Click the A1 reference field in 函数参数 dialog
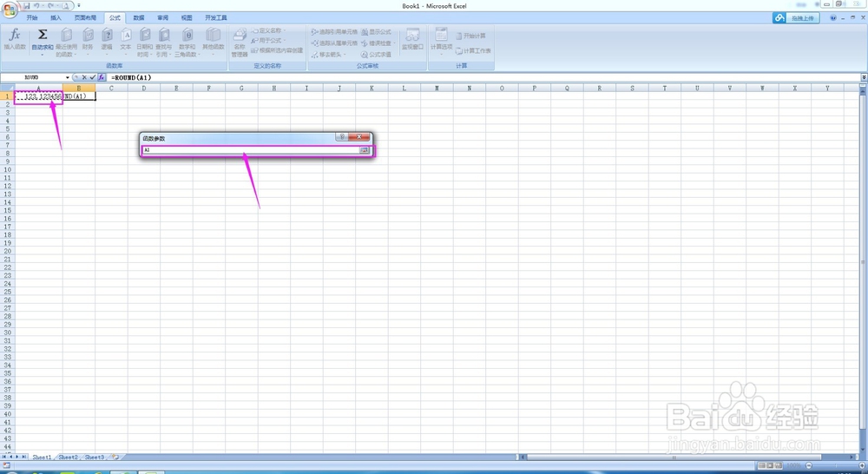868x474 pixels. click(x=251, y=150)
